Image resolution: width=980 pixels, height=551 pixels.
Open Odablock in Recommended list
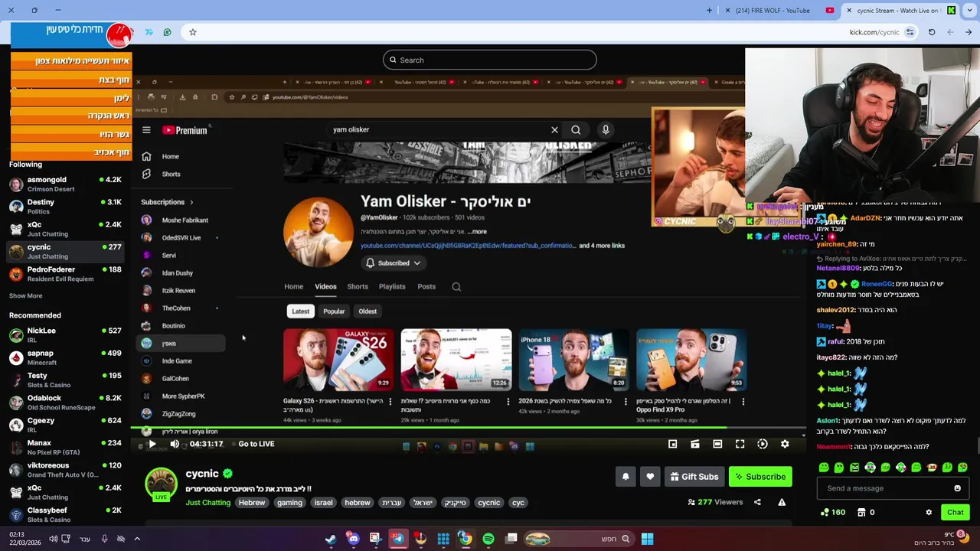pos(66,402)
